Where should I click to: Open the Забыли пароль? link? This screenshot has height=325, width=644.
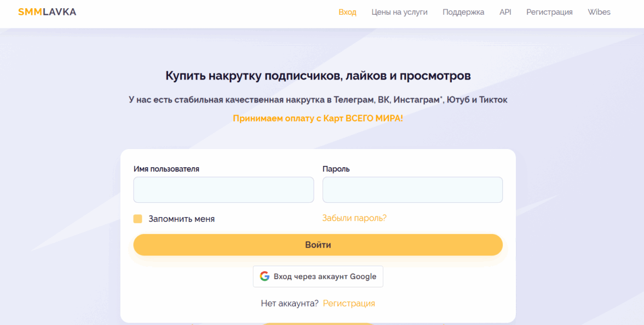(354, 218)
